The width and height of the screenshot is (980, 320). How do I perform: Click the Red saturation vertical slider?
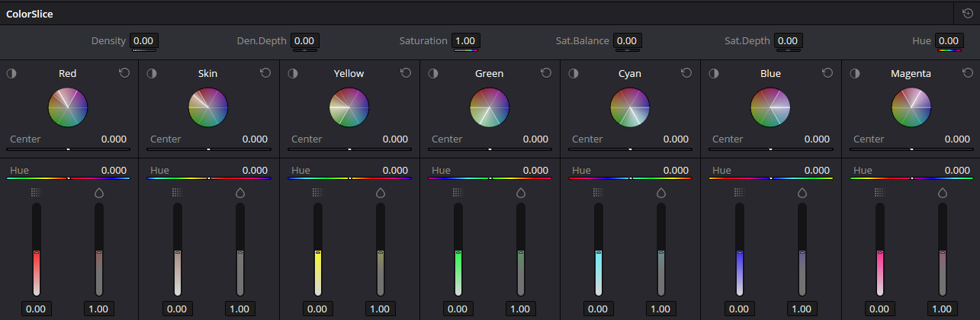tap(99, 249)
